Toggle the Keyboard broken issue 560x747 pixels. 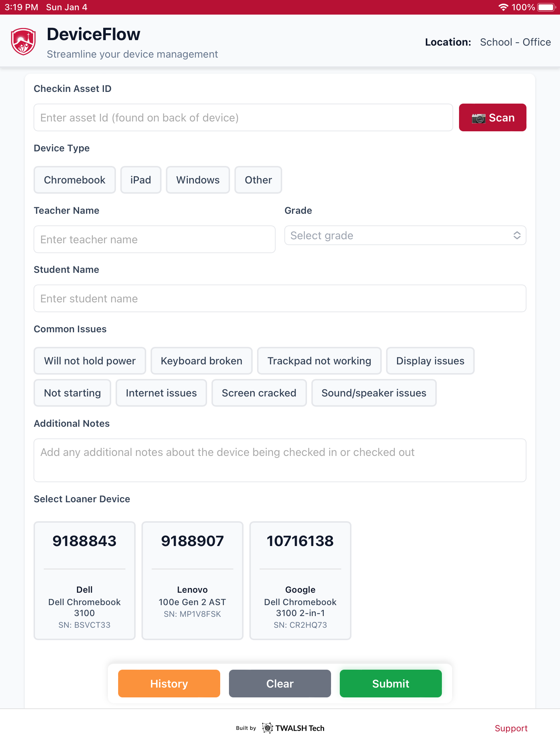[x=201, y=361]
